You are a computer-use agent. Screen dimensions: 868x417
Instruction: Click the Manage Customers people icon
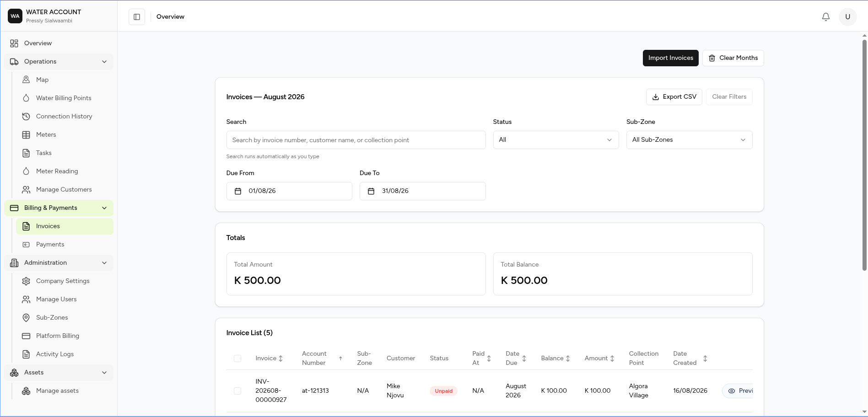pos(26,189)
